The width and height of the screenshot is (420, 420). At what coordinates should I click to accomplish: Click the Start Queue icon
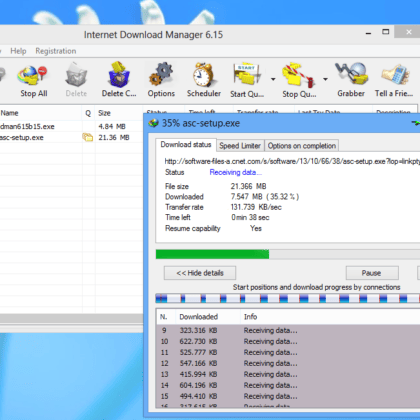pos(247,73)
